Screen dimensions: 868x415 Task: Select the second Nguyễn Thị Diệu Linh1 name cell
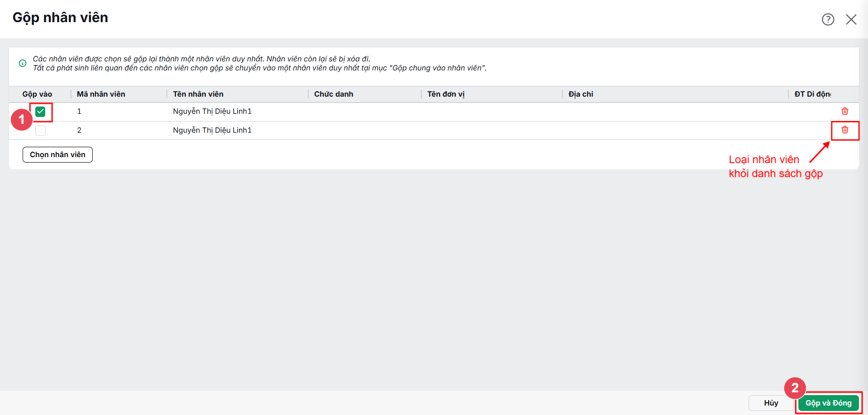[212, 130]
